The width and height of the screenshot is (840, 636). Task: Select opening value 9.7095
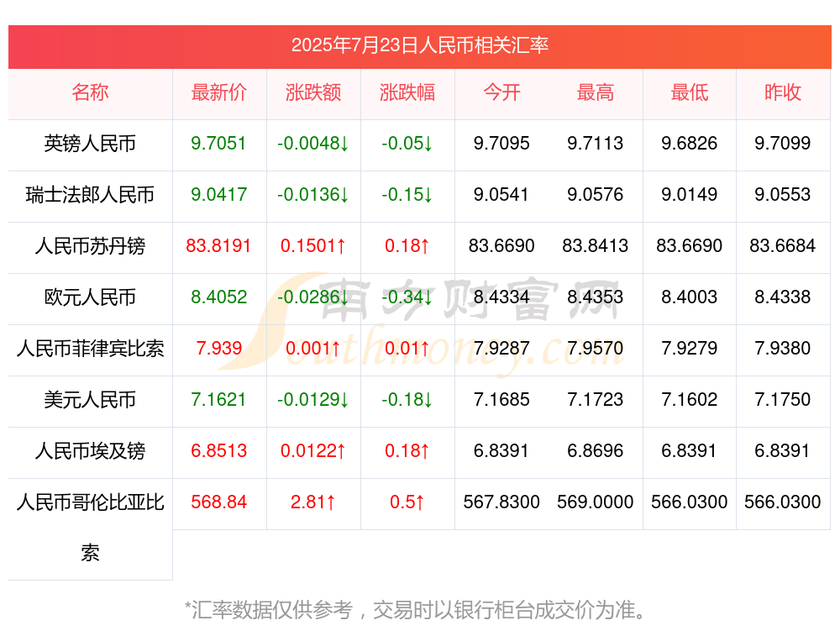click(x=501, y=144)
